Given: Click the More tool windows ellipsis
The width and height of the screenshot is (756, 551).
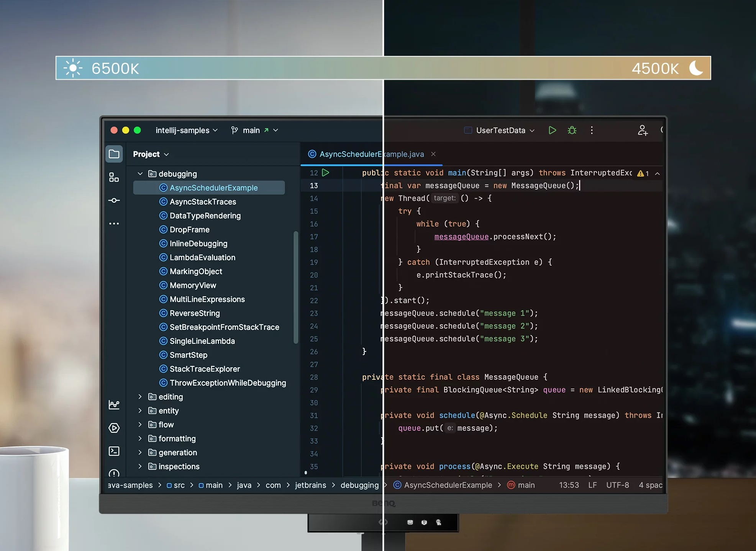Looking at the screenshot, I should pyautogui.click(x=114, y=224).
